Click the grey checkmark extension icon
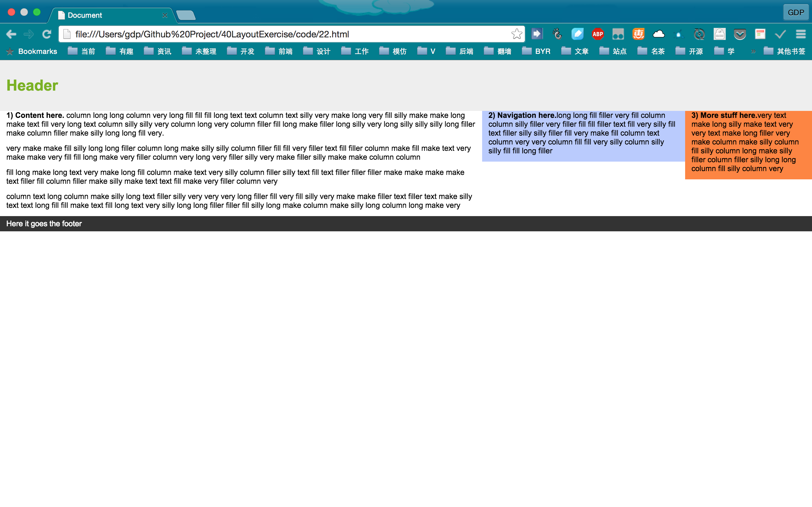This screenshot has height=507, width=812. pyautogui.click(x=780, y=34)
